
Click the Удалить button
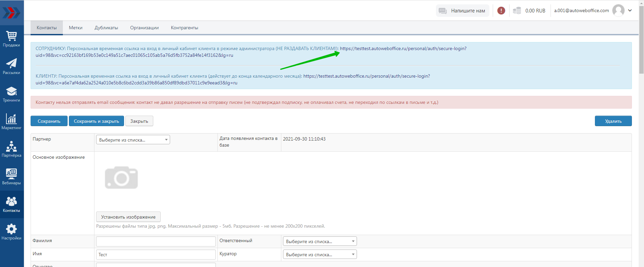[613, 121]
